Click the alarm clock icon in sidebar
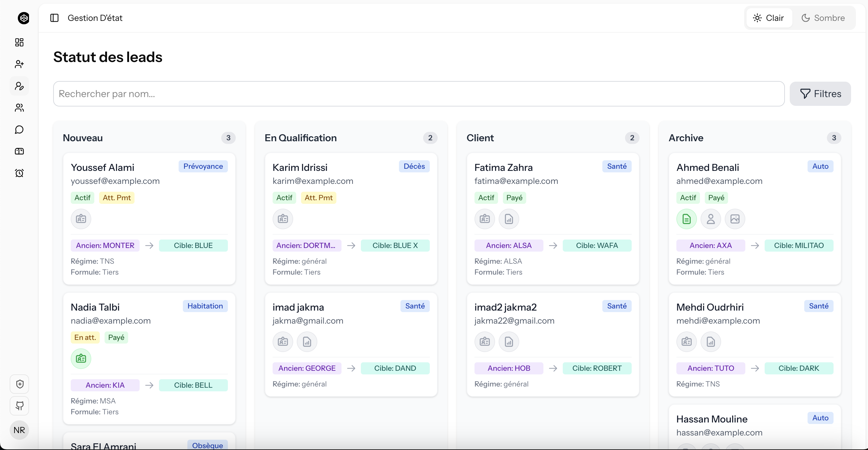The height and width of the screenshot is (450, 868). click(19, 173)
